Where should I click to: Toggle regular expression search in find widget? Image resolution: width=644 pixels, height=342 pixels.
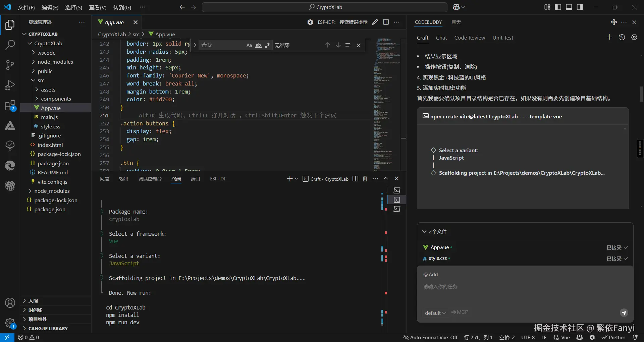(x=267, y=45)
